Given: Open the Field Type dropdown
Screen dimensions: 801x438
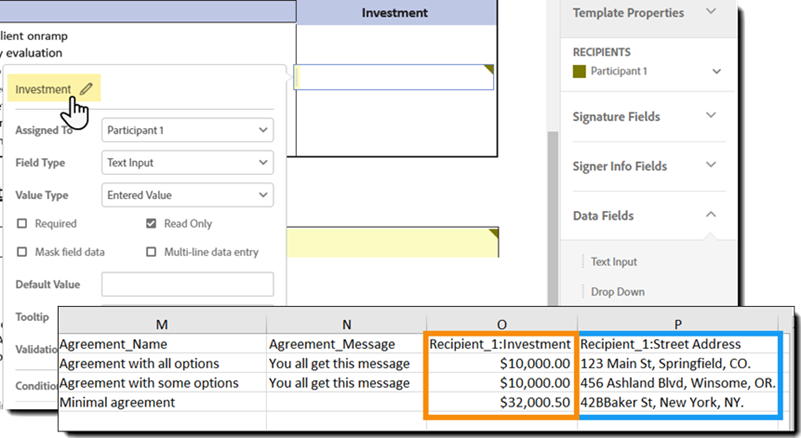Looking at the screenshot, I should (x=188, y=162).
